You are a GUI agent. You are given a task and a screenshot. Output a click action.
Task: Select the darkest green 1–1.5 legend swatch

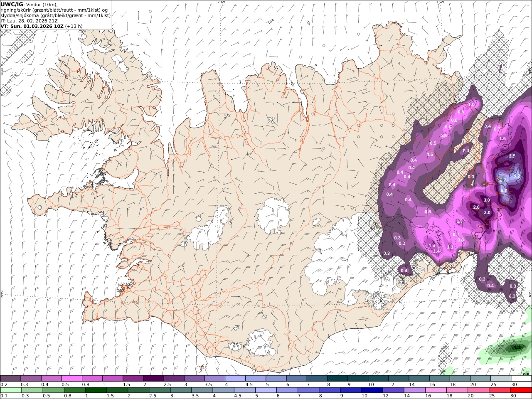pyautogui.click(x=95, y=390)
